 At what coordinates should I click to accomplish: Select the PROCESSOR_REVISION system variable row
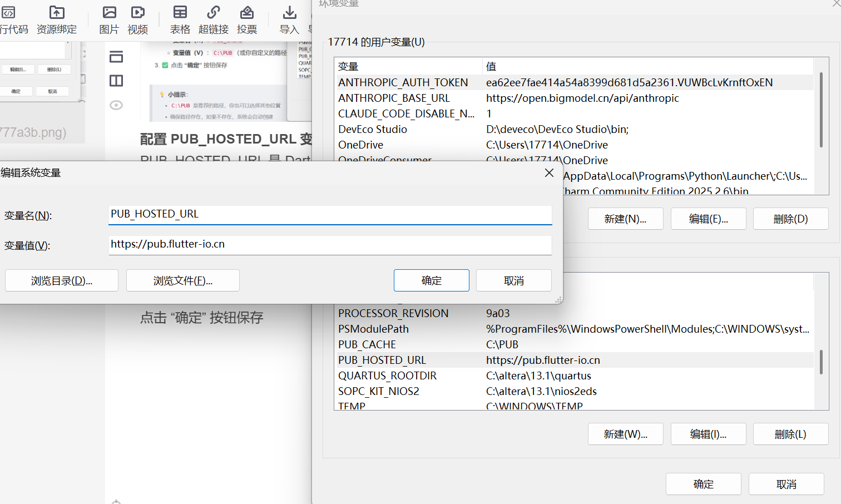point(574,313)
